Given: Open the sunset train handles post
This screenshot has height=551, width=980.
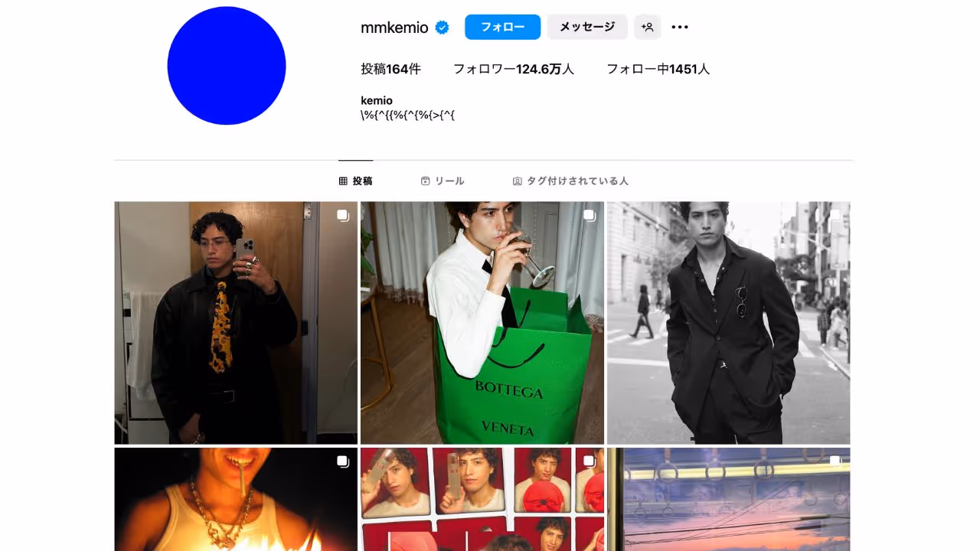Looking at the screenshot, I should (x=728, y=500).
